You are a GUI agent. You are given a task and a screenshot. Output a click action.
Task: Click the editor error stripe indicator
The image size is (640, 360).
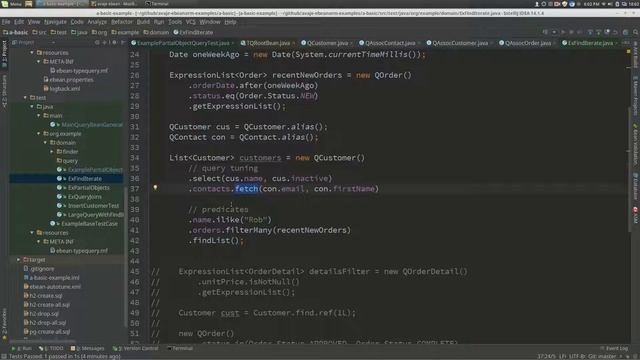coord(629,51)
